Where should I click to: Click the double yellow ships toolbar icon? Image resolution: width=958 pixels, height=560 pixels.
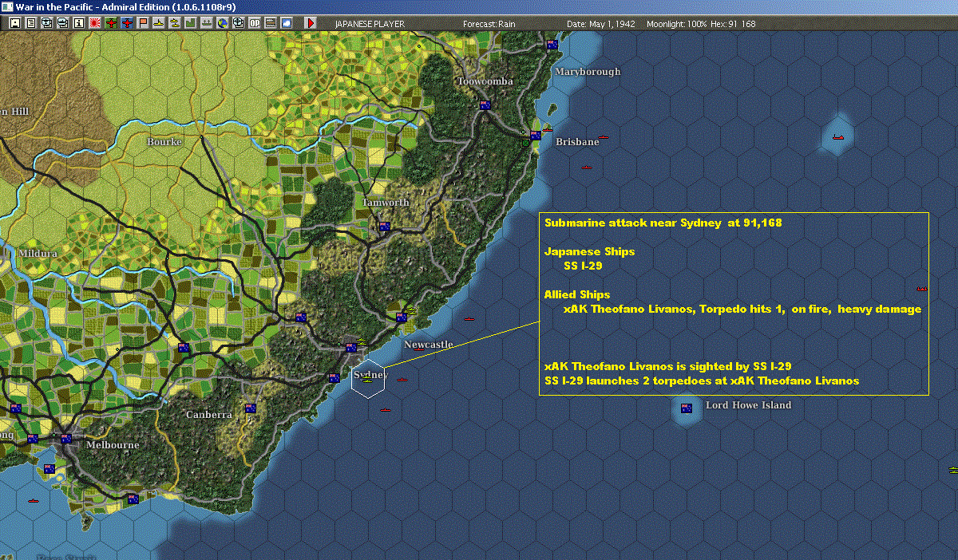(174, 23)
